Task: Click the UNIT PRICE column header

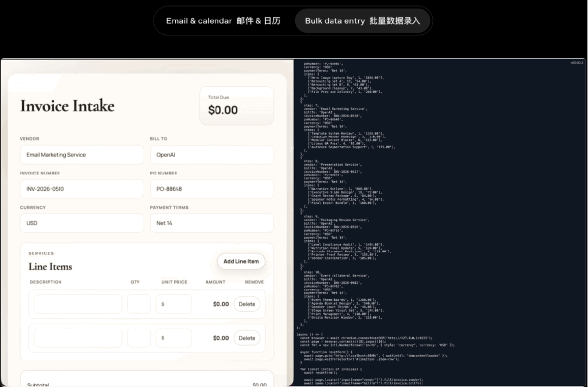Action: (174, 282)
